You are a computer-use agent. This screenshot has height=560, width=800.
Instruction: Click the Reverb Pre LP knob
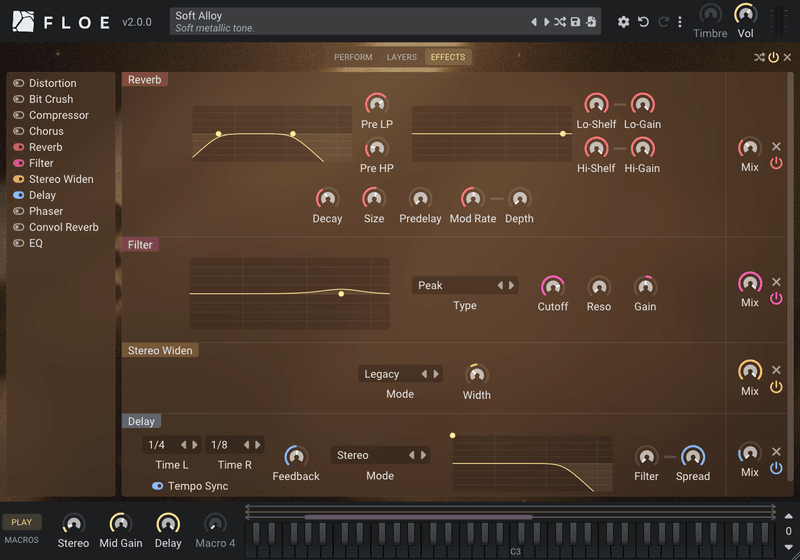click(x=377, y=104)
